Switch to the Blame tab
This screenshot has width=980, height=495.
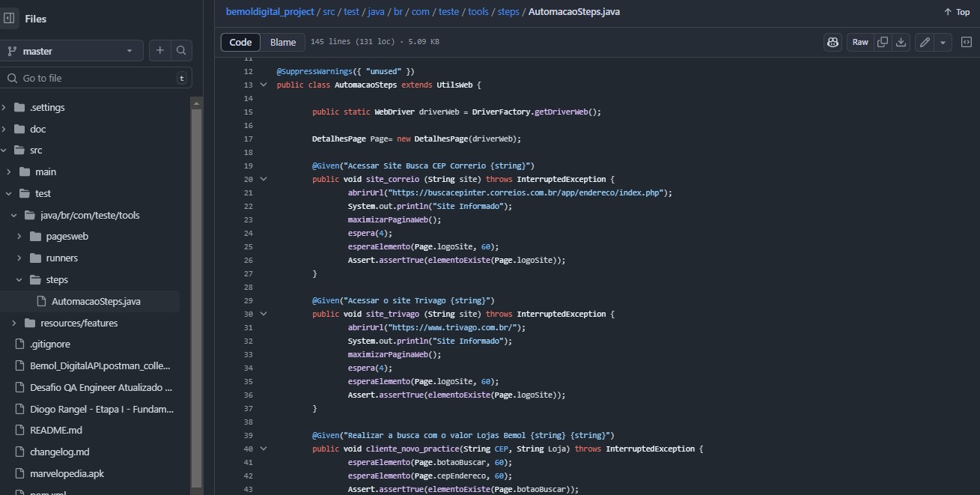[x=283, y=42]
